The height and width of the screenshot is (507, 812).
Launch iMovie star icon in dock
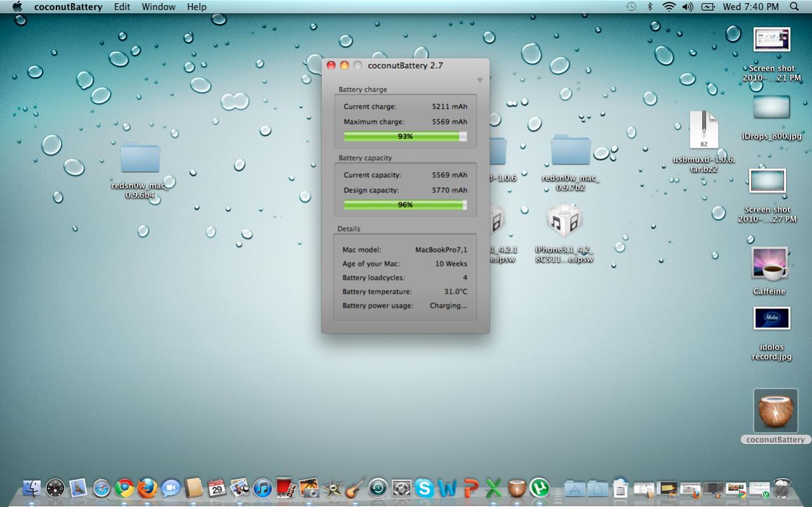point(332,487)
